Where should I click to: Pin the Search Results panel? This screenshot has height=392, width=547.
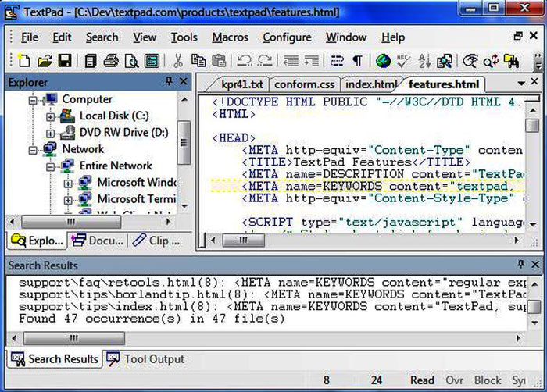pos(521,264)
